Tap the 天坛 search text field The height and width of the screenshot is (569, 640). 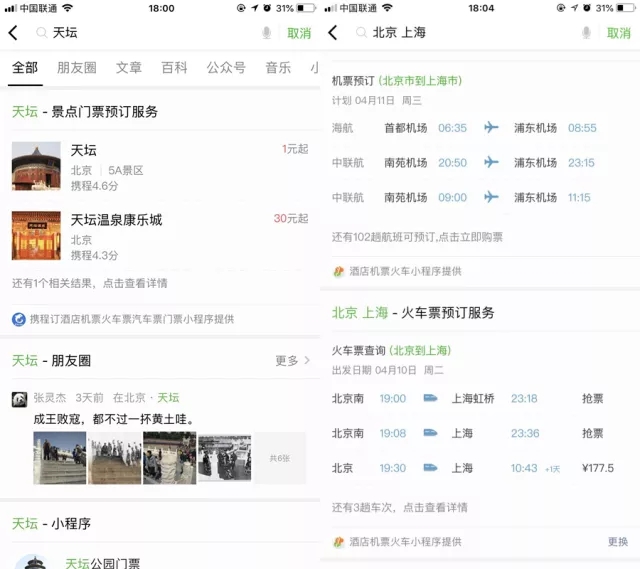150,33
